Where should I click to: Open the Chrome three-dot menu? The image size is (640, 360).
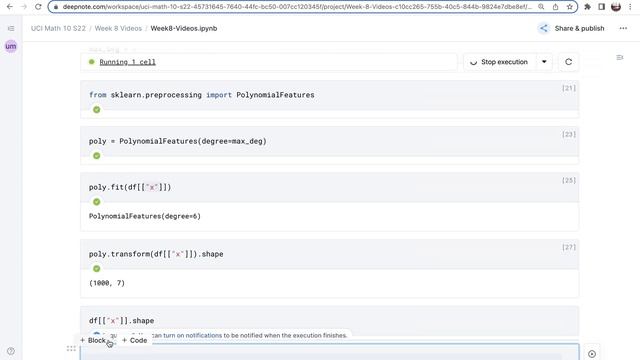(x=630, y=7)
